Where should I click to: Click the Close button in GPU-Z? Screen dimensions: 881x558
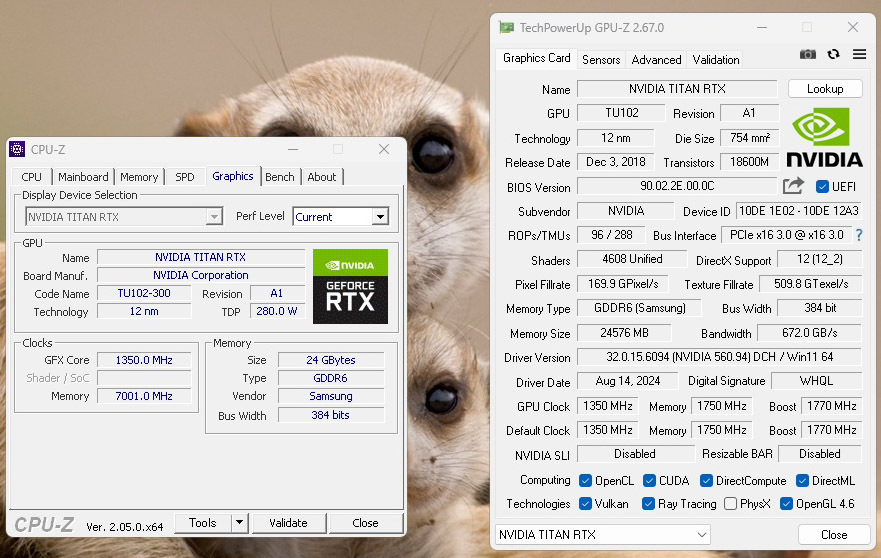[x=834, y=534]
